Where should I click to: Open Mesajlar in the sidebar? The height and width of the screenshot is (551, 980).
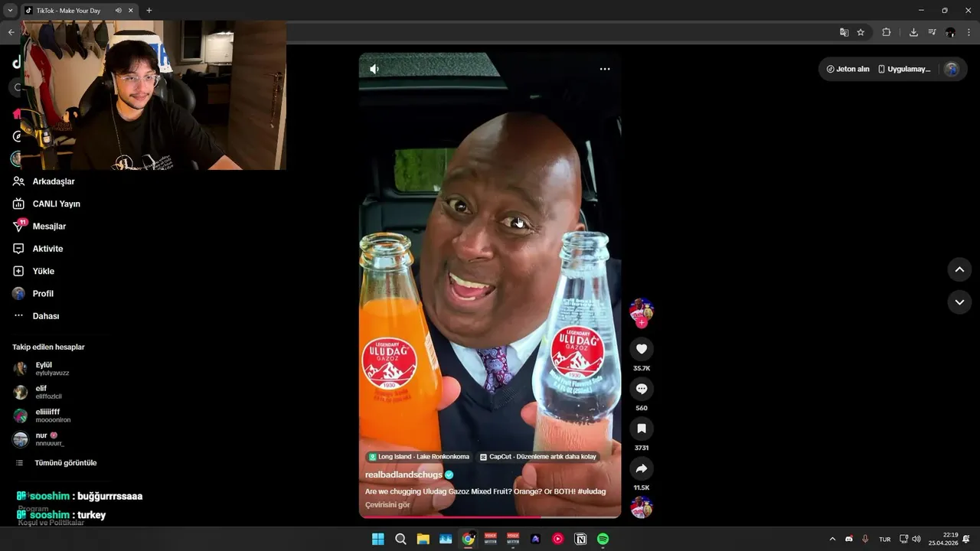click(39, 227)
